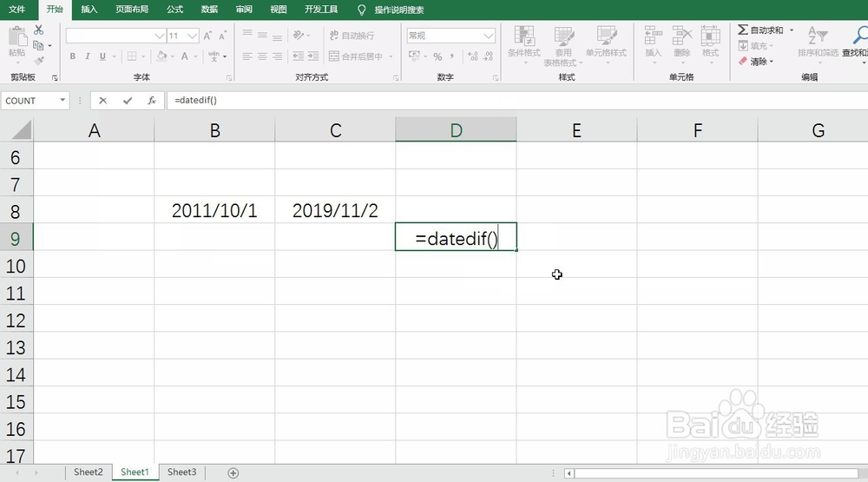Increase font size with the larger A icon
This screenshot has height=482, width=868.
coord(207,36)
